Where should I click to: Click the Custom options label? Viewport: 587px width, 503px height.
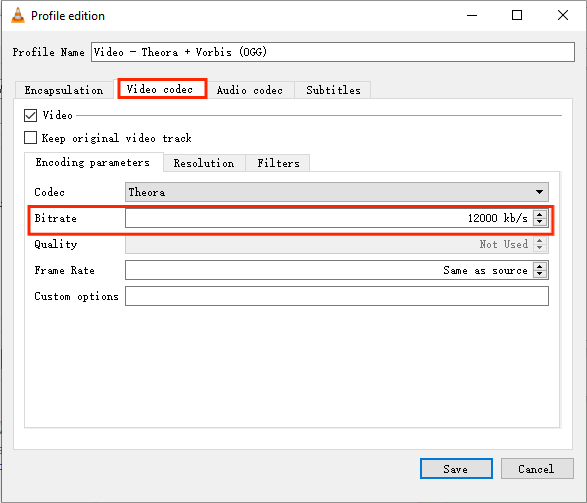(76, 296)
